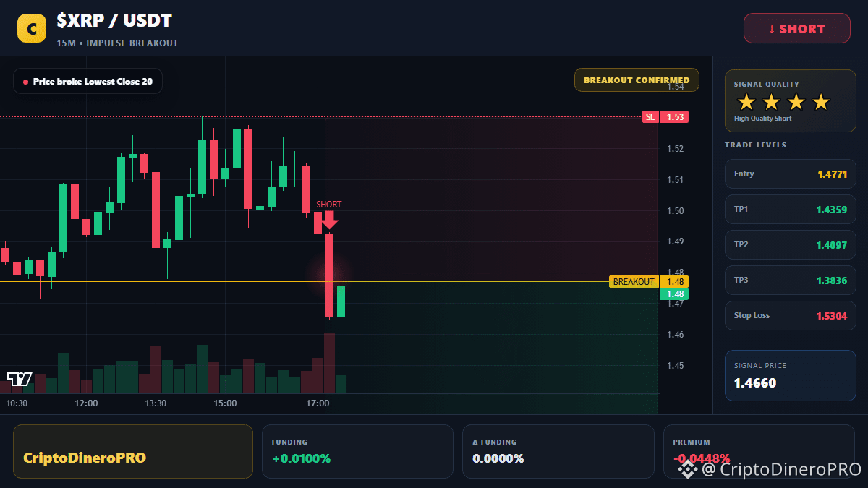Click the tallest red volume bar
The width and height of the screenshot is (868, 488).
[329, 363]
